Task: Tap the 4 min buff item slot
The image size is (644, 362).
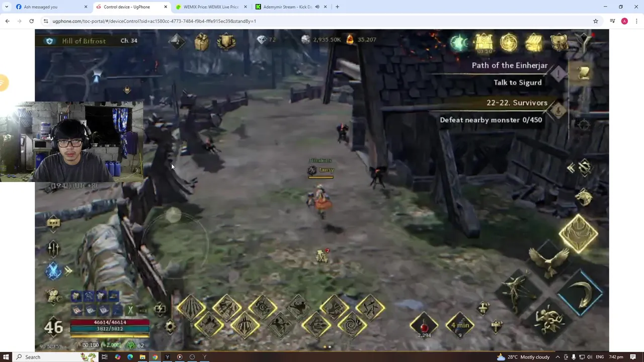Action: [459, 325]
